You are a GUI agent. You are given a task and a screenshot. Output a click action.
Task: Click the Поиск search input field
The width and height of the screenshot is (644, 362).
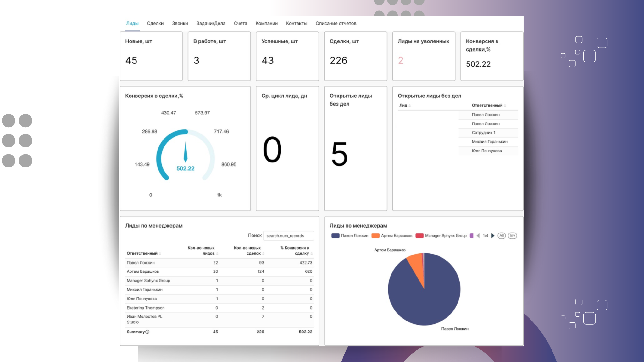click(288, 236)
